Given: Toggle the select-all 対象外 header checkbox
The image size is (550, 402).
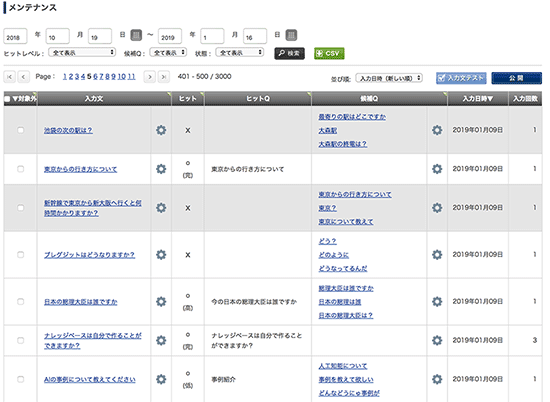Looking at the screenshot, I should [x=7, y=99].
